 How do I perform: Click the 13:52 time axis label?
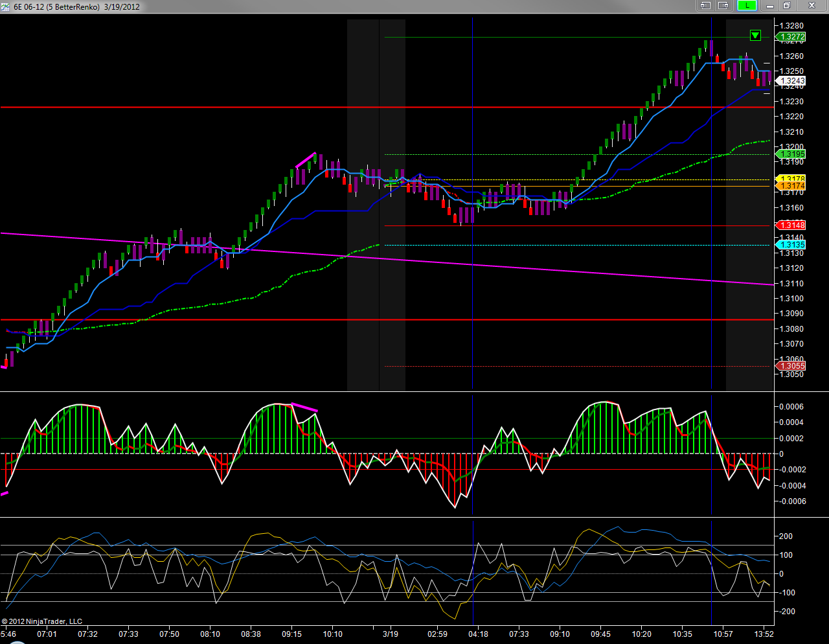tap(764, 634)
